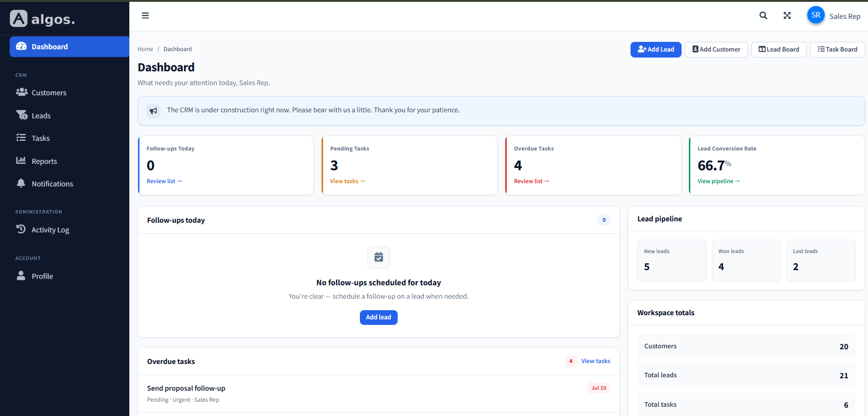The image size is (868, 416).
Task: Follow View tasks under Pending Tasks
Action: [x=347, y=181]
